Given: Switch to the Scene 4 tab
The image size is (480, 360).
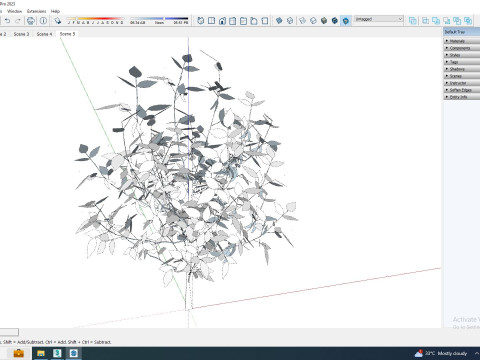Looking at the screenshot, I should click(x=44, y=34).
